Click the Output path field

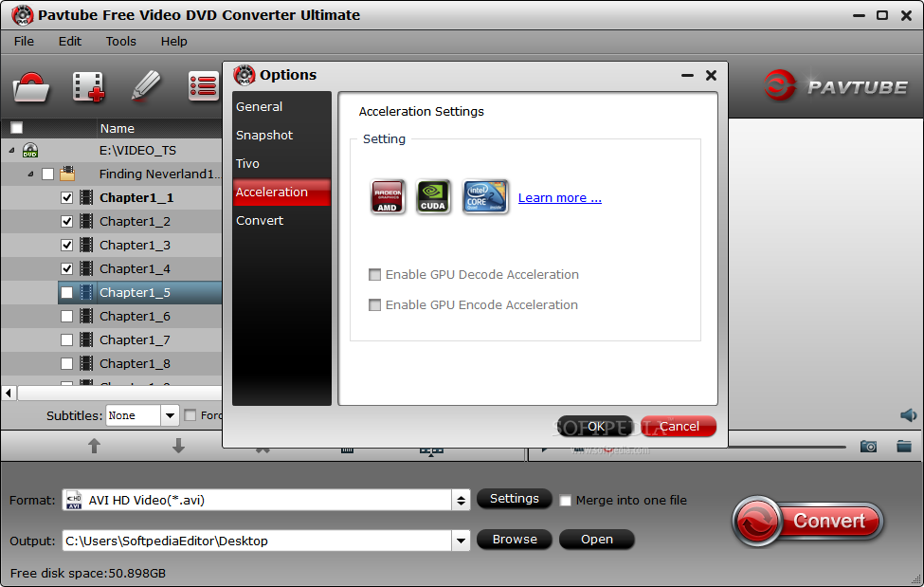[x=257, y=541]
